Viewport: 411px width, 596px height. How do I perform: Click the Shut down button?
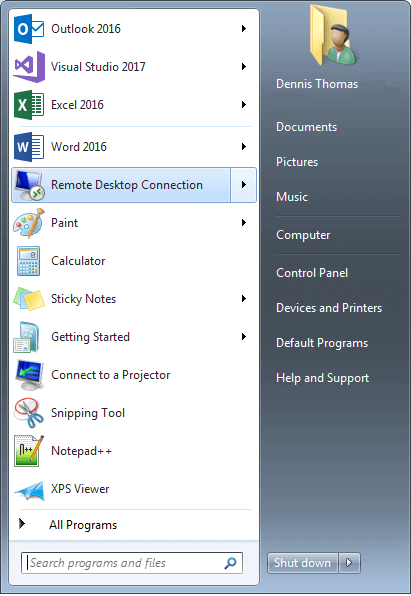pyautogui.click(x=303, y=563)
